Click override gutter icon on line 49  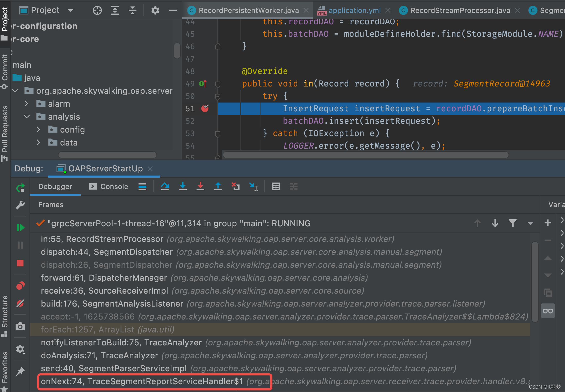coord(202,84)
